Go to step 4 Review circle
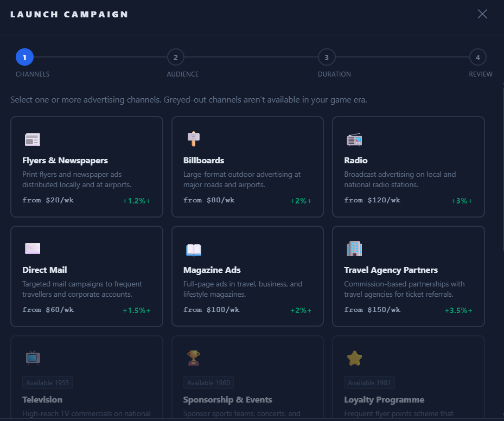504x421 pixels. point(477,57)
